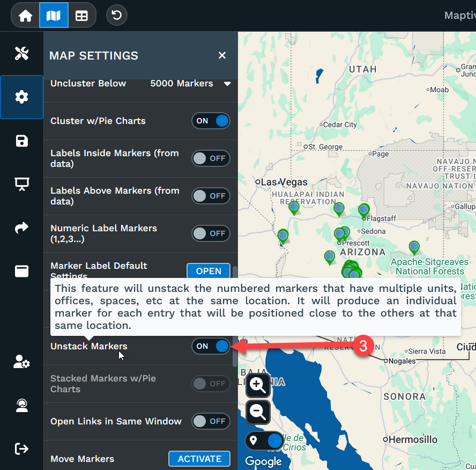Viewport: 476px width, 470px height.
Task: Open the card/window panel sidebar icon
Action: (22, 271)
